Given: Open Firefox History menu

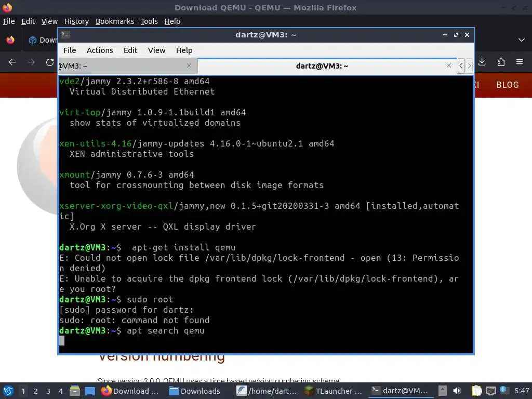Looking at the screenshot, I should (76, 21).
